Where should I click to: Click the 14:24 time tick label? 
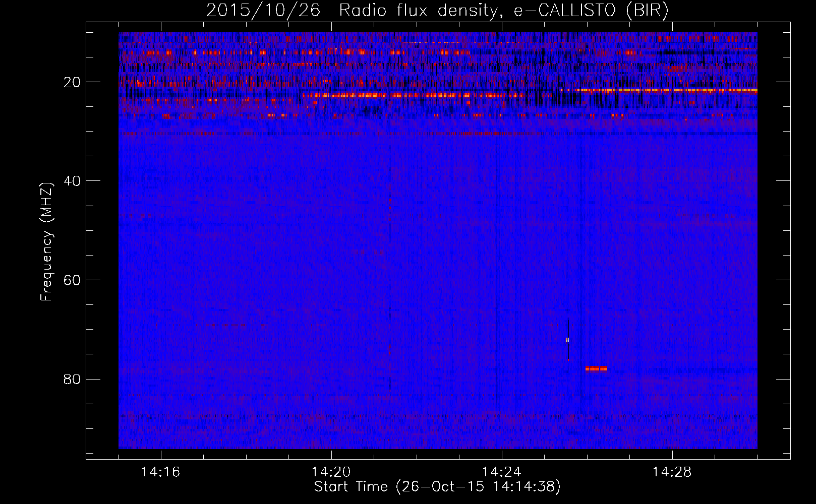click(x=501, y=472)
